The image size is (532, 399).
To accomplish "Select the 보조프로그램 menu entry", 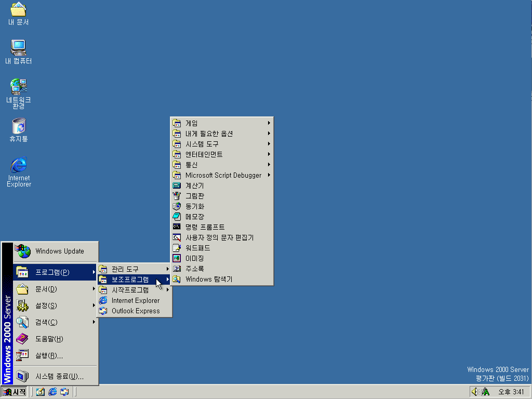I will (134, 280).
